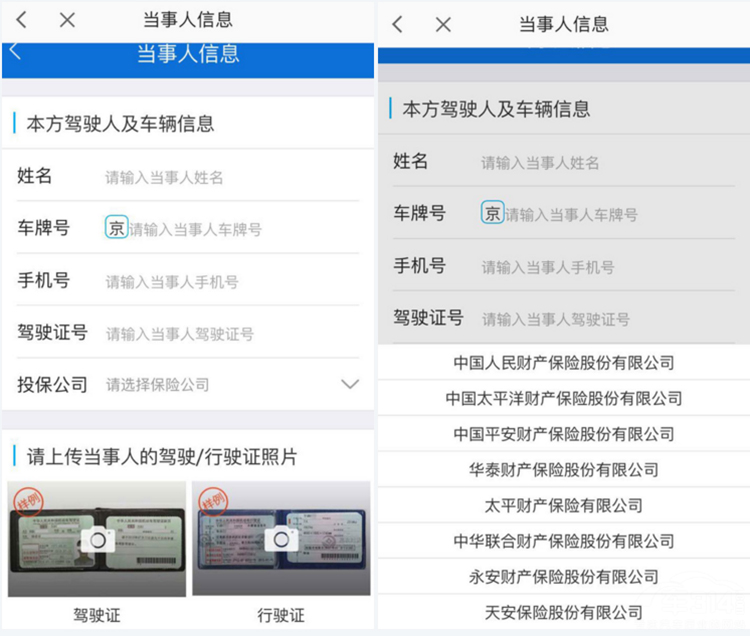Pick 永安财产保险股份有限公司 option
The image size is (750, 636).
click(x=563, y=577)
